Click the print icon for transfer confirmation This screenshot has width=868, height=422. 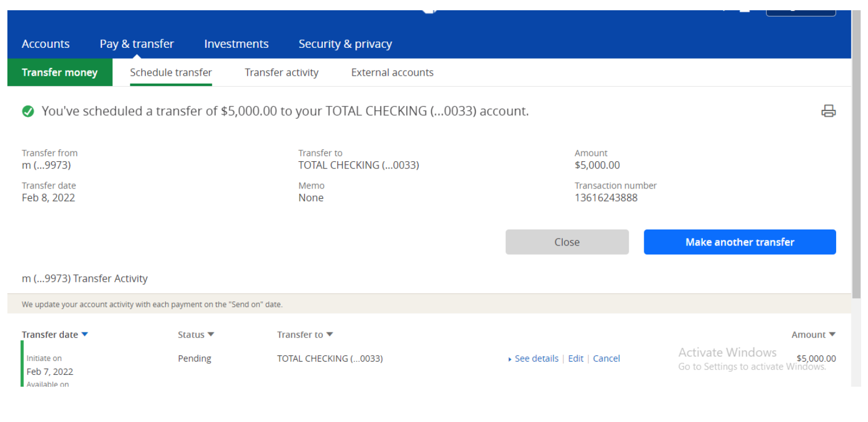(x=828, y=111)
